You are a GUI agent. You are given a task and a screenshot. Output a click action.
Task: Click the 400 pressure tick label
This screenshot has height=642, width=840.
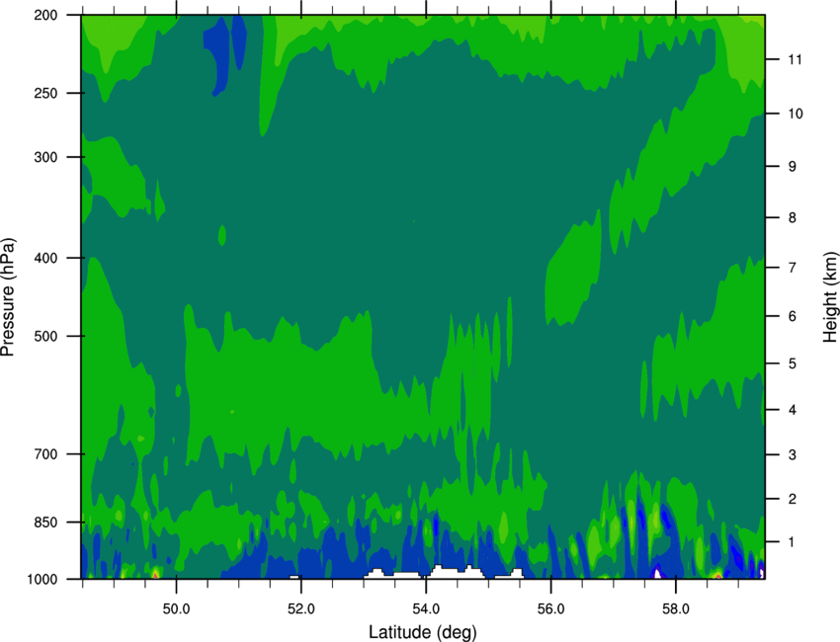pos(45,258)
